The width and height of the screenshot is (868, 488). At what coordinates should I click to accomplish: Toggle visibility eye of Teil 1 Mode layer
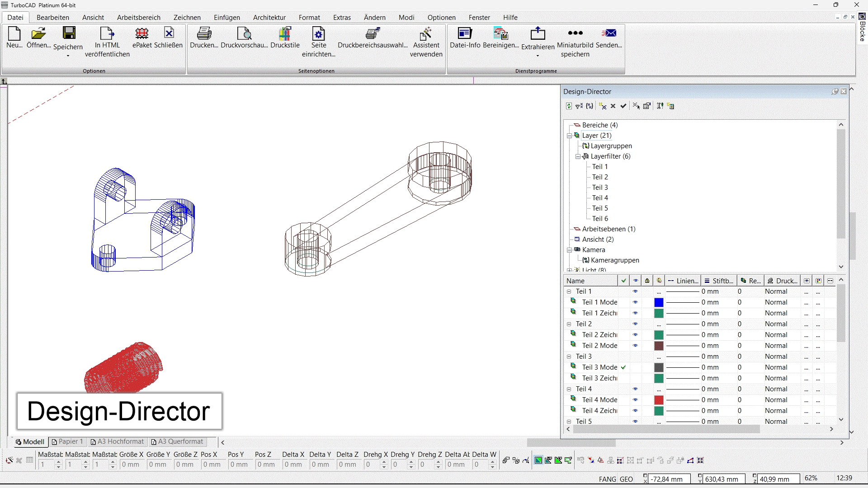[635, 302]
